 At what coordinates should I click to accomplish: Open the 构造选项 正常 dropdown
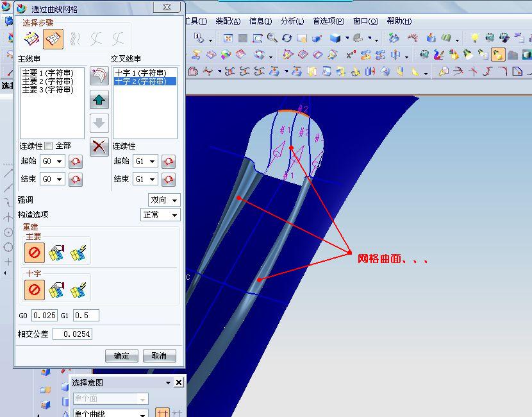click(160, 215)
